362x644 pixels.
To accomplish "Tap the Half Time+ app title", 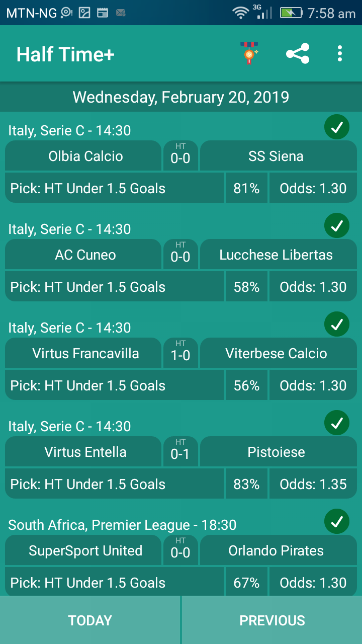I will 65,54.
